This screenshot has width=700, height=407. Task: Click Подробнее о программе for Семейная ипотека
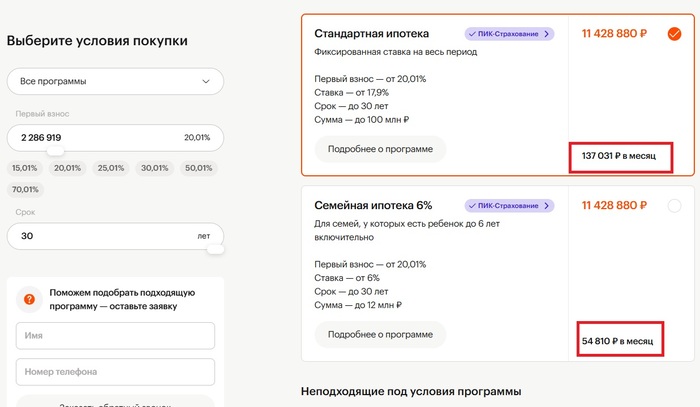point(380,334)
